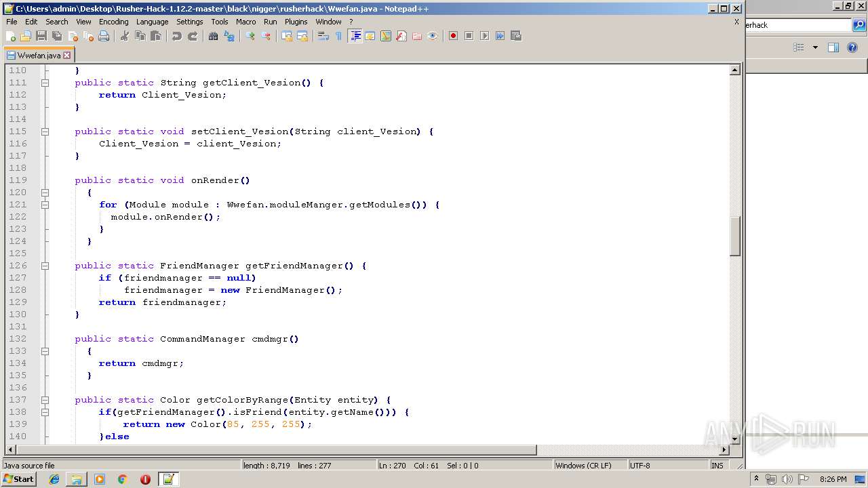Viewport: 868px width, 488px height.
Task: Copy selection with the toolbar Copy icon
Action: (x=140, y=36)
